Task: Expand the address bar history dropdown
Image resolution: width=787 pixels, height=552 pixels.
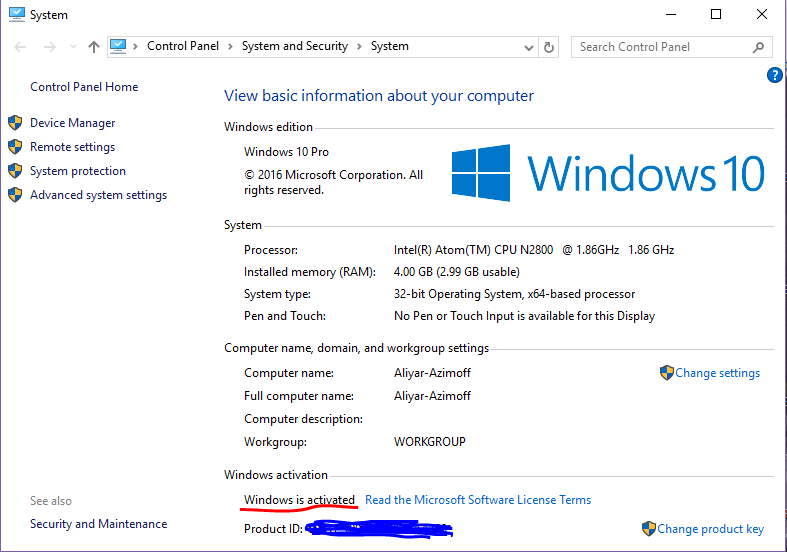Action: [528, 47]
